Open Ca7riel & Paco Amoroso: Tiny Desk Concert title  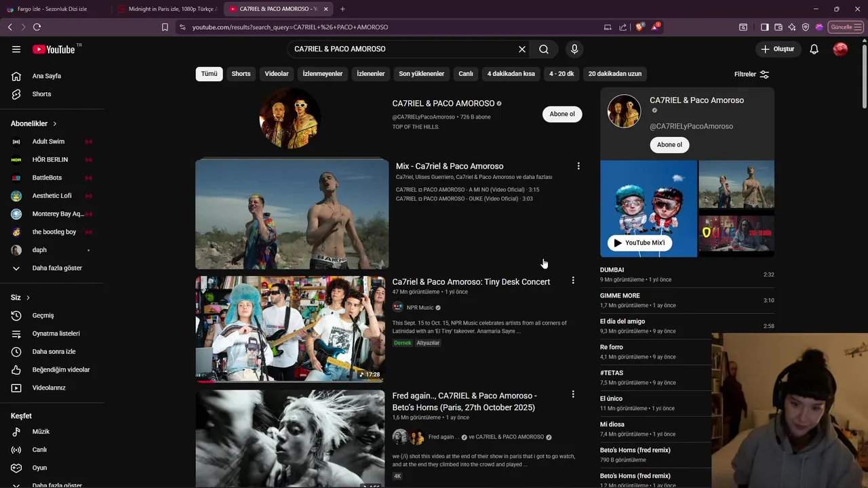click(471, 282)
